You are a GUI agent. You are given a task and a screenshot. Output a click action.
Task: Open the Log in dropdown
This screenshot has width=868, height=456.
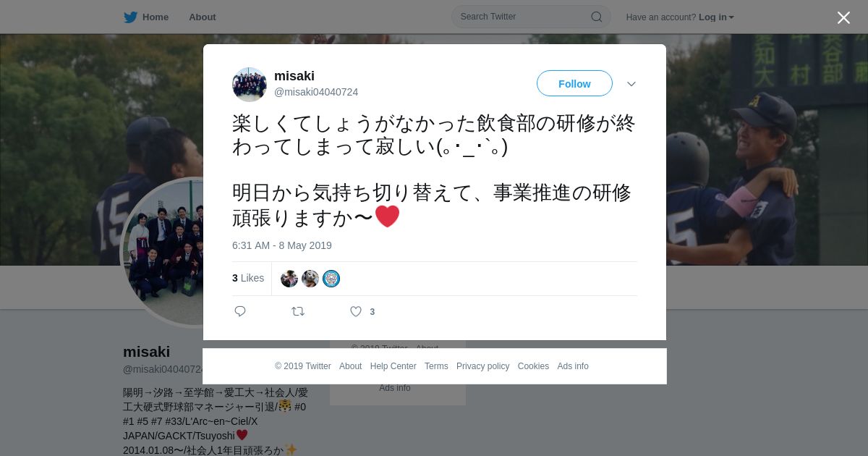coord(716,17)
